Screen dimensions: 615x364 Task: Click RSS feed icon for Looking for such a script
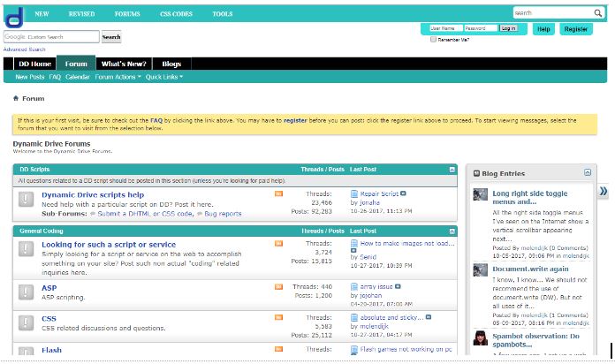[x=278, y=244]
